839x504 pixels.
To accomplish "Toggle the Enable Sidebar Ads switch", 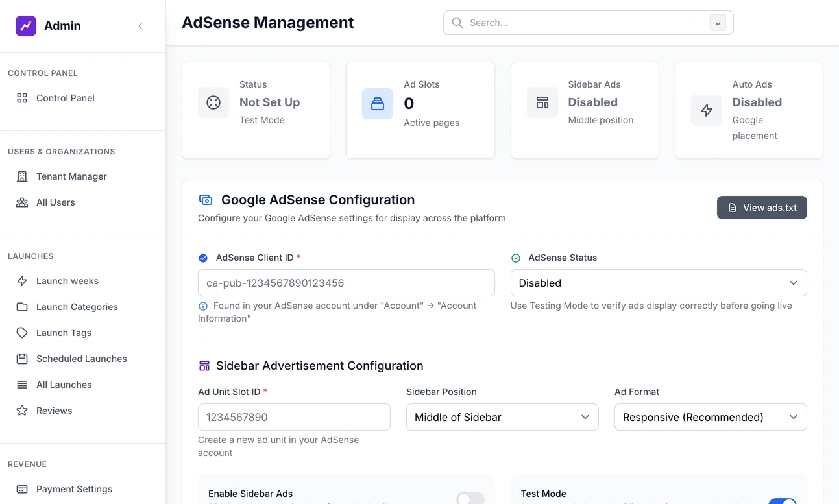I will (x=470, y=498).
